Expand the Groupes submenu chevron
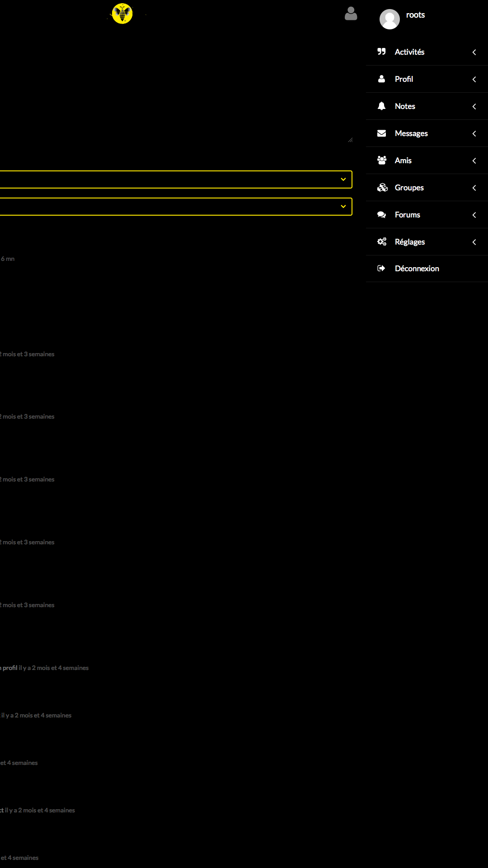Viewport: 488px width, 868px height. tap(474, 188)
